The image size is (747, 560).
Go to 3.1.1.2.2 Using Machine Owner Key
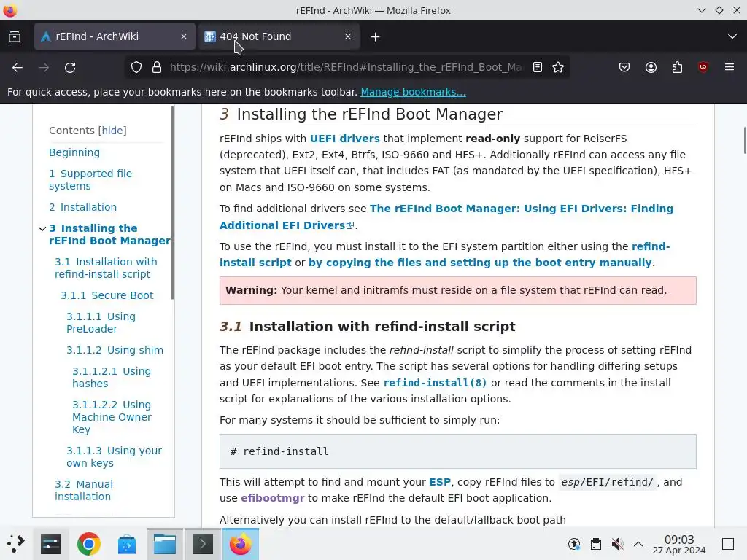112,417
